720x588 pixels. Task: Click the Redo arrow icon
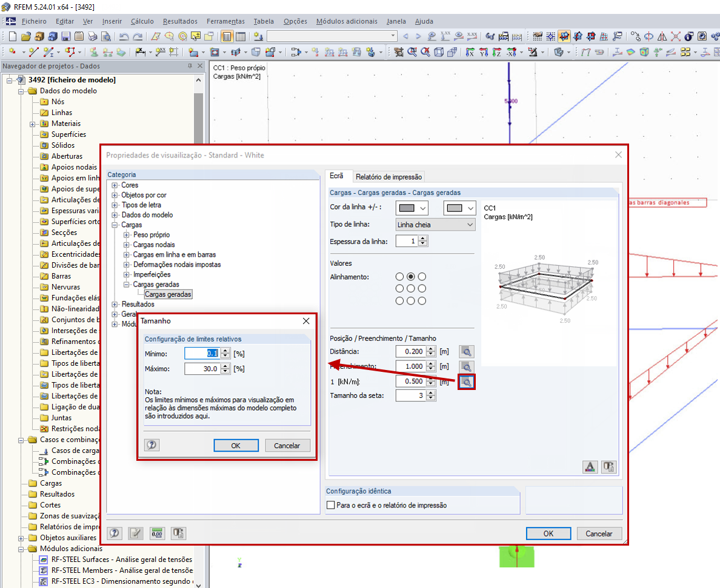pyautogui.click(x=138, y=36)
